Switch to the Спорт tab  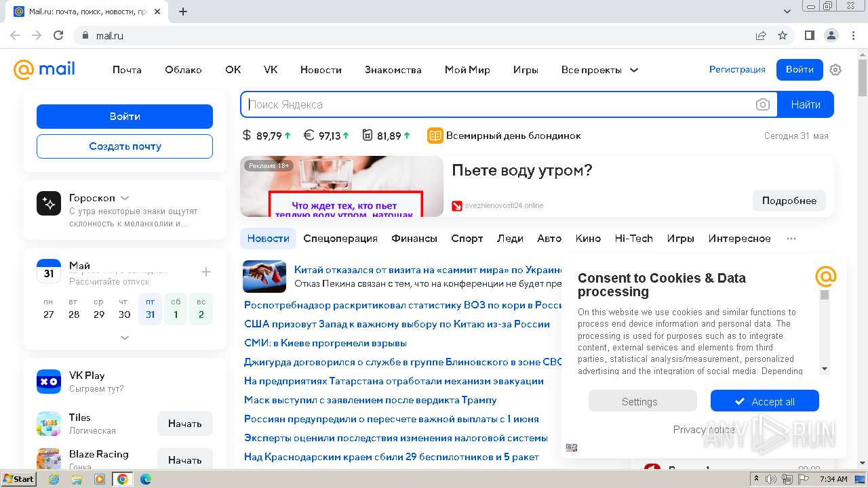coord(467,239)
